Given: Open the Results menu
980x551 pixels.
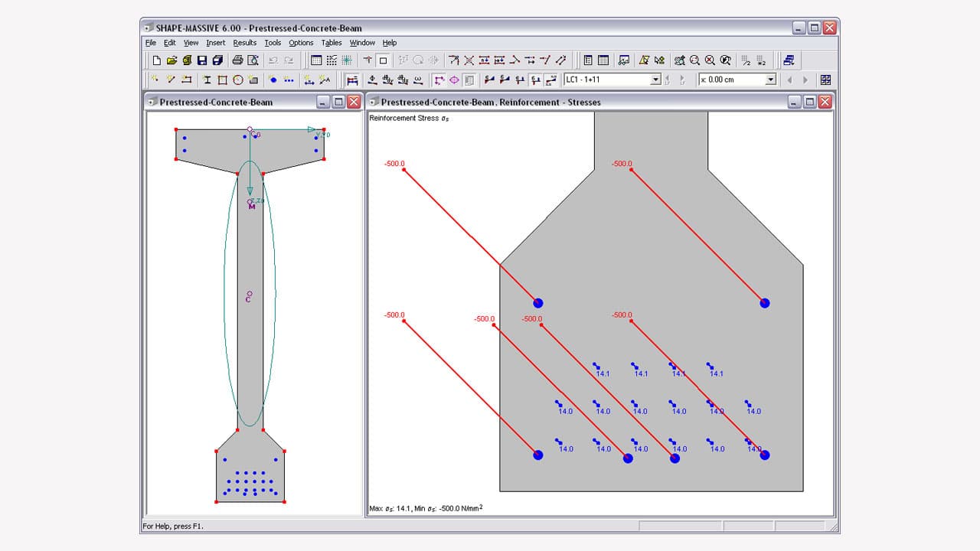Looking at the screenshot, I should (x=245, y=43).
